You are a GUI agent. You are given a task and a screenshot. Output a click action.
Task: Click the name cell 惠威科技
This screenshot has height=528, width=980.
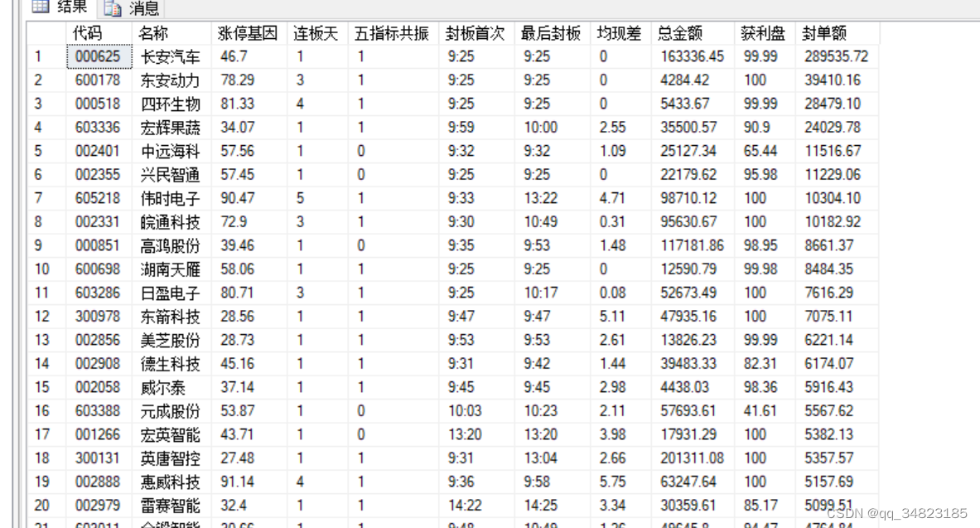pos(171,482)
